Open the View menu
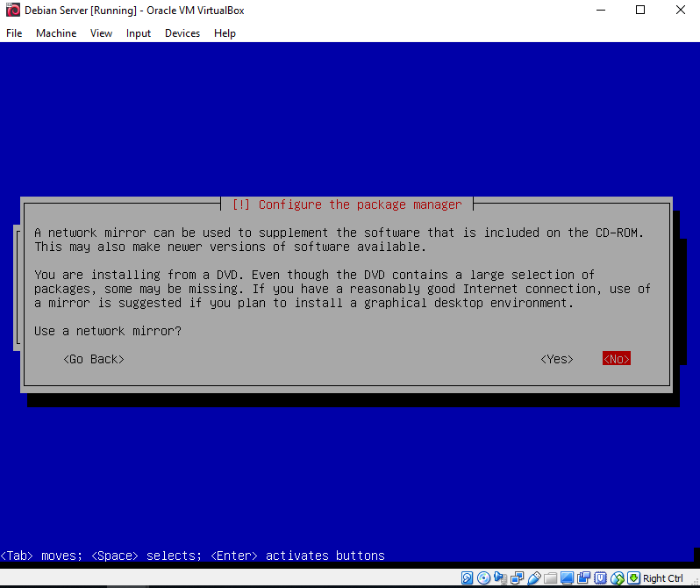The width and height of the screenshot is (700, 588). [x=102, y=33]
